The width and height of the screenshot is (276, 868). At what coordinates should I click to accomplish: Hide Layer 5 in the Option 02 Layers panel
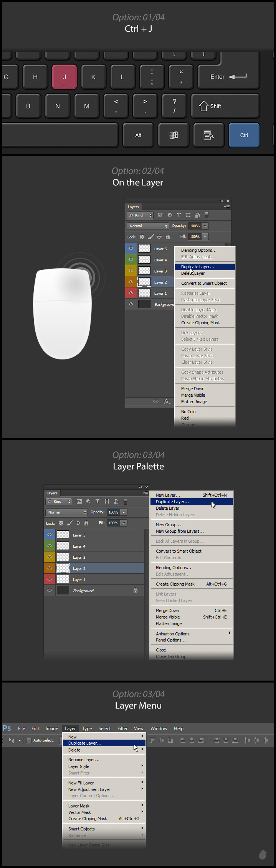coord(131,249)
